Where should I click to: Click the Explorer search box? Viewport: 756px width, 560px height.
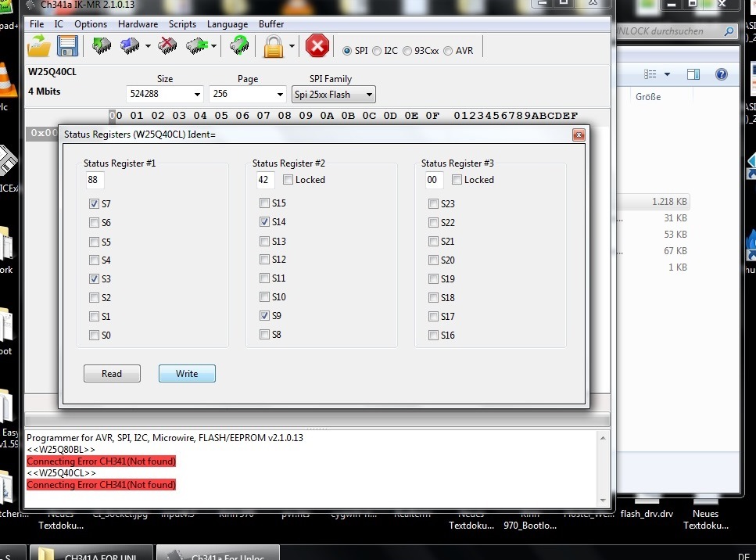click(670, 31)
